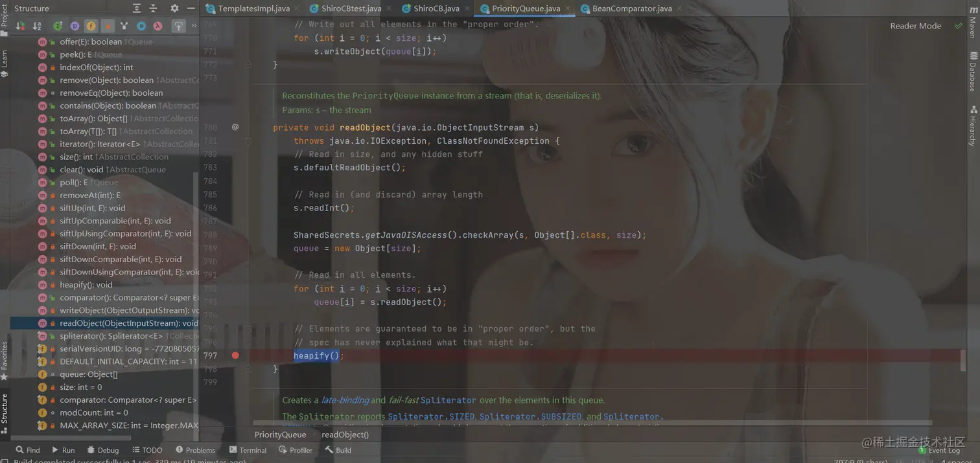Viewport: 980px width, 463px height.
Task: Open Structure panel settings gear
Action: (174, 8)
